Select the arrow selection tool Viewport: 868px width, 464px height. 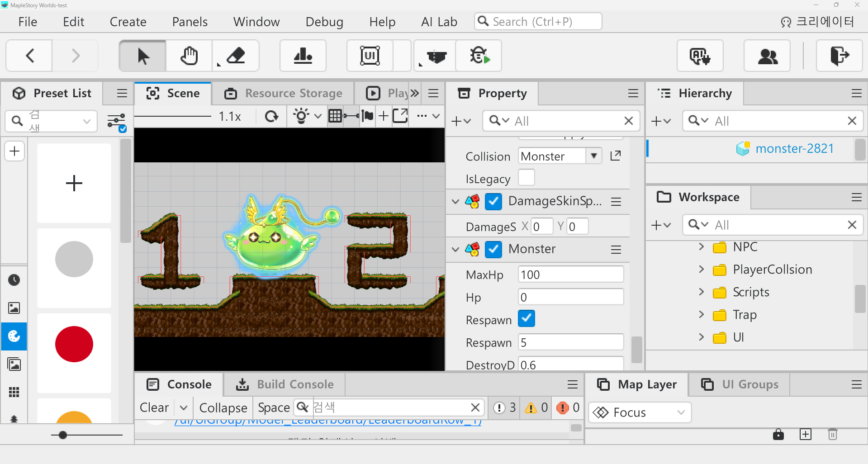142,56
